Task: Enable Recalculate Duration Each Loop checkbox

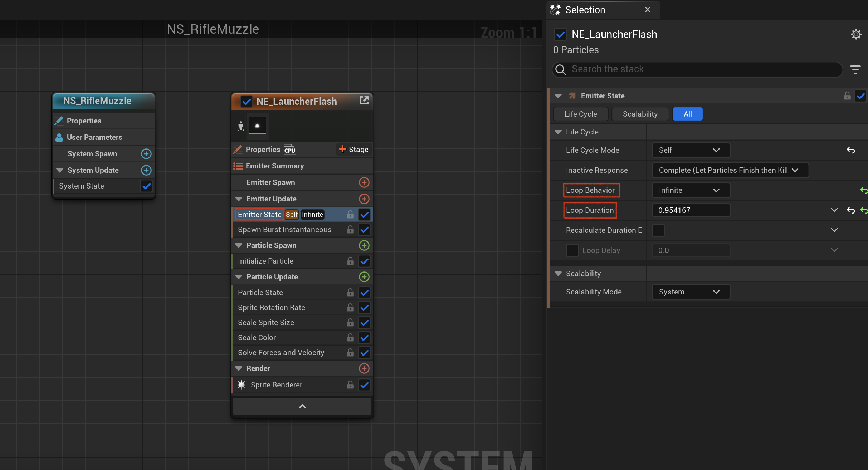Action: pyautogui.click(x=658, y=230)
